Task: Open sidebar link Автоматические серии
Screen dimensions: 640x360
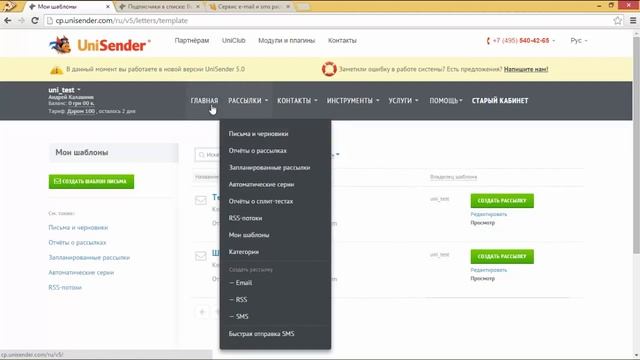Action: click(81, 272)
